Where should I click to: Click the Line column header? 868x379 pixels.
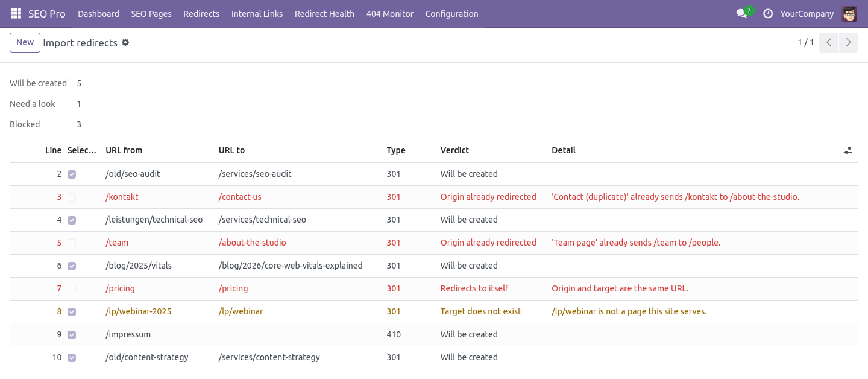point(54,150)
